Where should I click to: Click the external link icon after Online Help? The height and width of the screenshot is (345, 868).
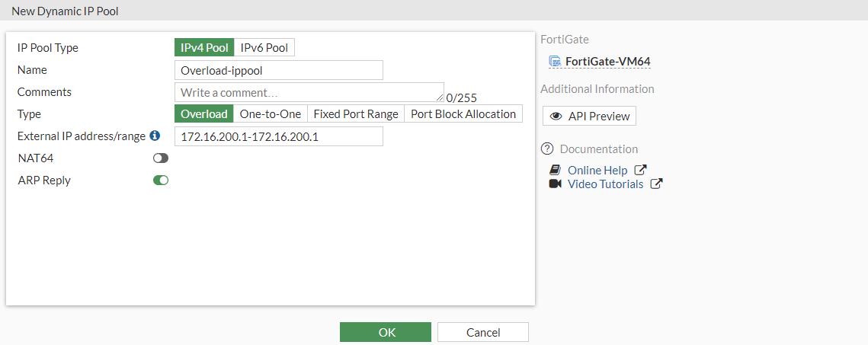click(641, 171)
